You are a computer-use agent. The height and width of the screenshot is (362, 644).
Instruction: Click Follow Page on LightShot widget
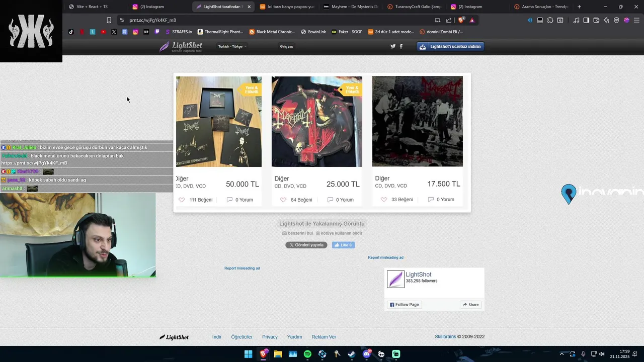(404, 305)
